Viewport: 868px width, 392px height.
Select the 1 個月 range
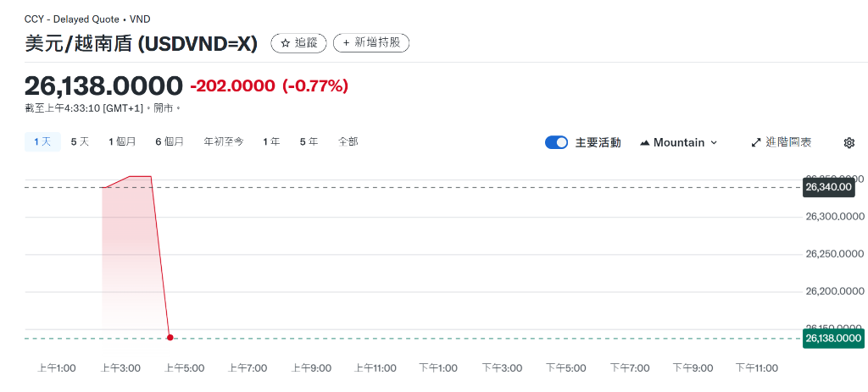tap(122, 142)
